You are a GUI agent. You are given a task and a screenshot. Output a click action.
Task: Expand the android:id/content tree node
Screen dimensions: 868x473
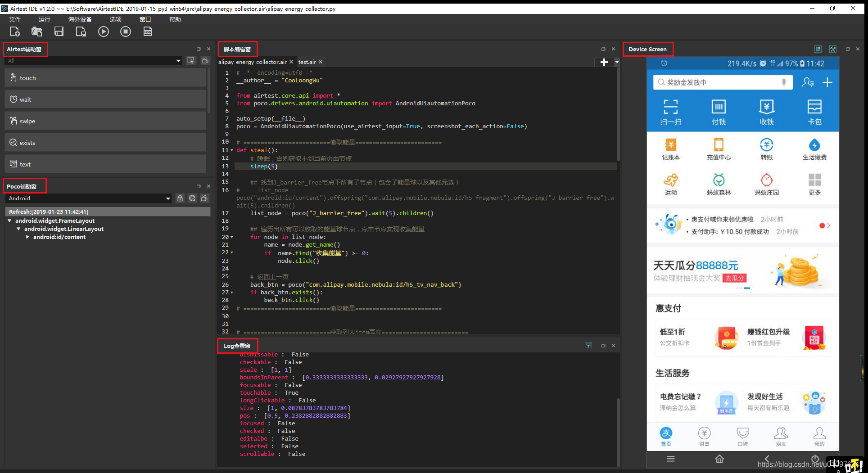27,237
